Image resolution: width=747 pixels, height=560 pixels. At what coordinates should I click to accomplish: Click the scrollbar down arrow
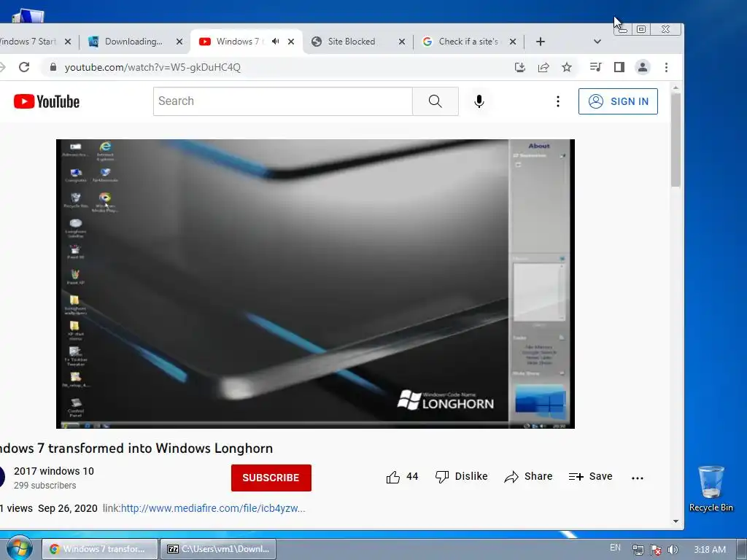[x=676, y=521]
